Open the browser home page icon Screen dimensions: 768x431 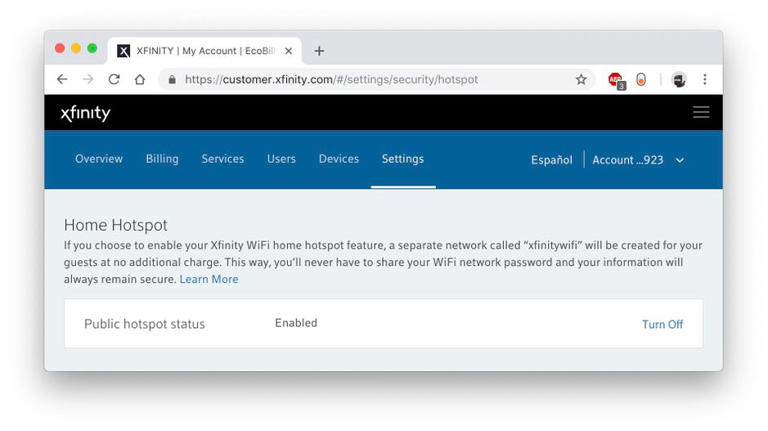pos(140,79)
